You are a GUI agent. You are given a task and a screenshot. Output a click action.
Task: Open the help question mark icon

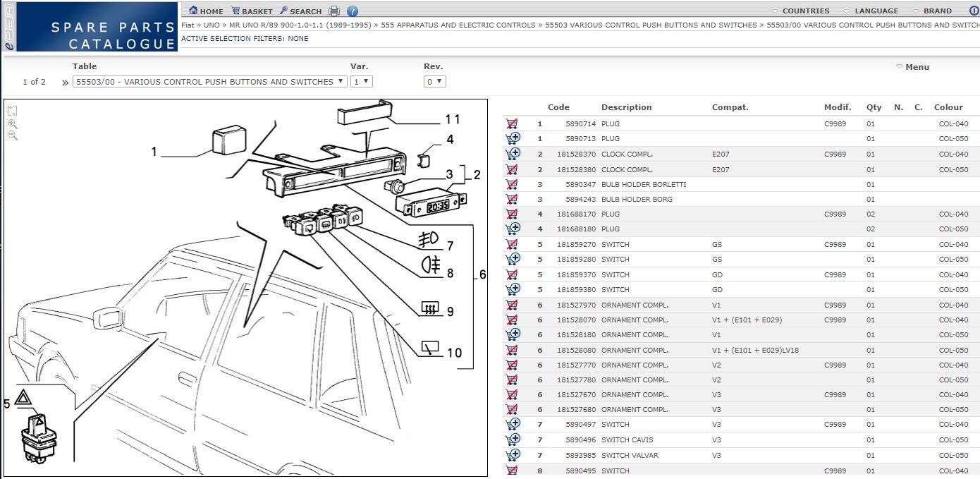353,11
